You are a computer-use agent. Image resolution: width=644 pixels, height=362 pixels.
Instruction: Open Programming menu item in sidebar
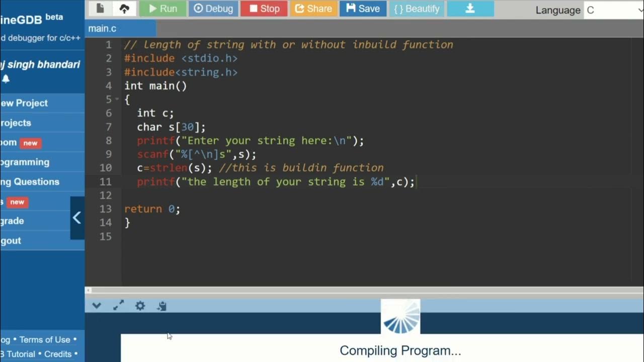(x=42, y=162)
